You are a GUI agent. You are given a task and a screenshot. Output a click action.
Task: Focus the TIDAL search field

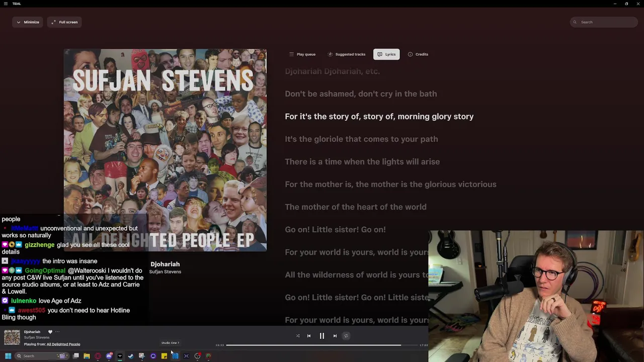tap(604, 22)
